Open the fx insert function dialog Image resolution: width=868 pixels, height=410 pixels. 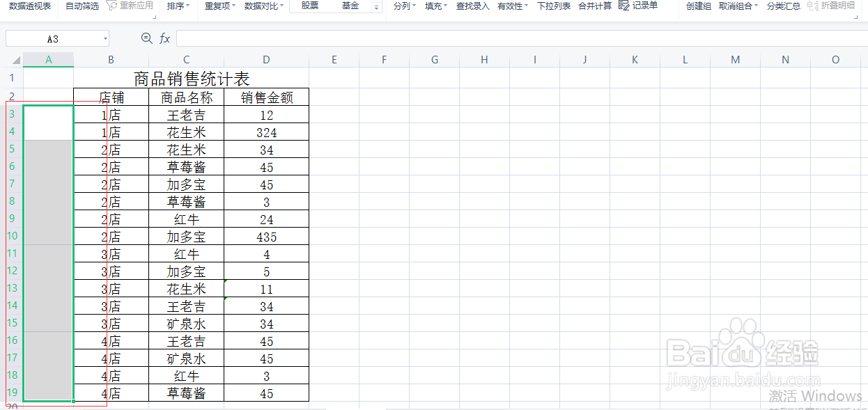(165, 38)
